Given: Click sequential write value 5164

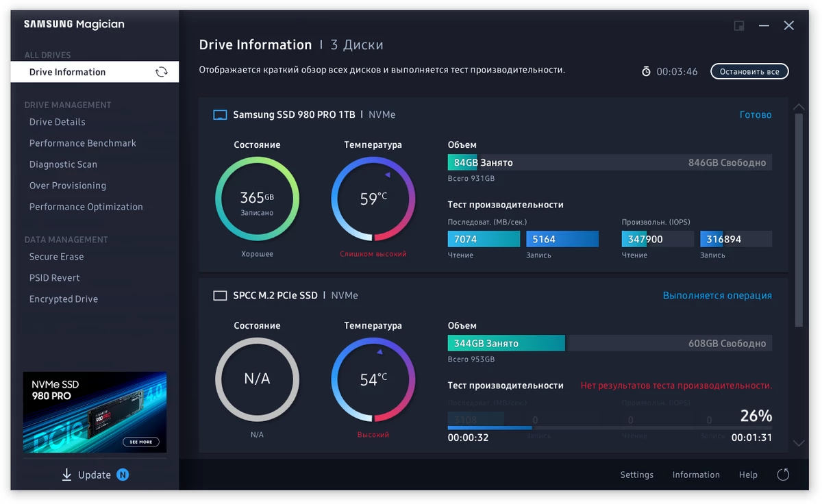Looking at the screenshot, I should (x=562, y=239).
